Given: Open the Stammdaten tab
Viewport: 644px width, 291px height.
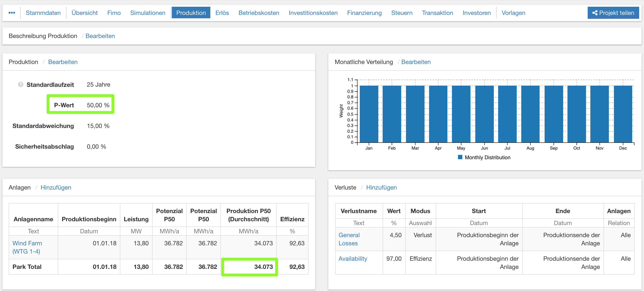Looking at the screenshot, I should click(43, 13).
